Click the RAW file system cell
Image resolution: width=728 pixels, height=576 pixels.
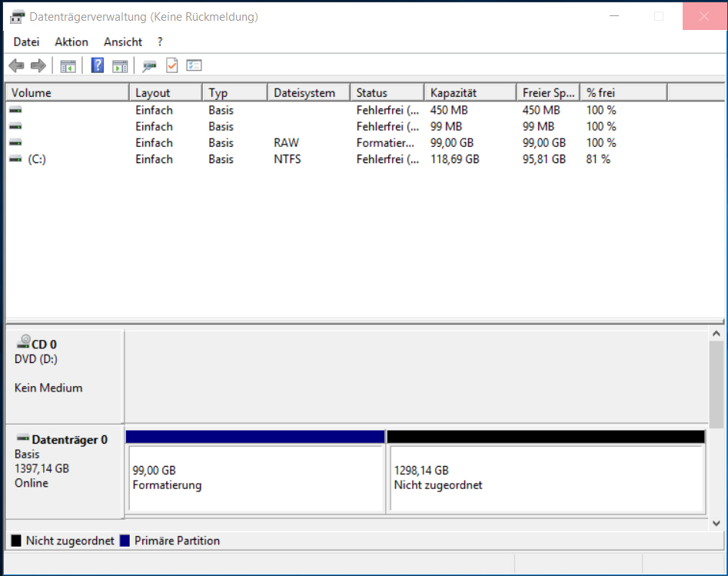click(287, 142)
